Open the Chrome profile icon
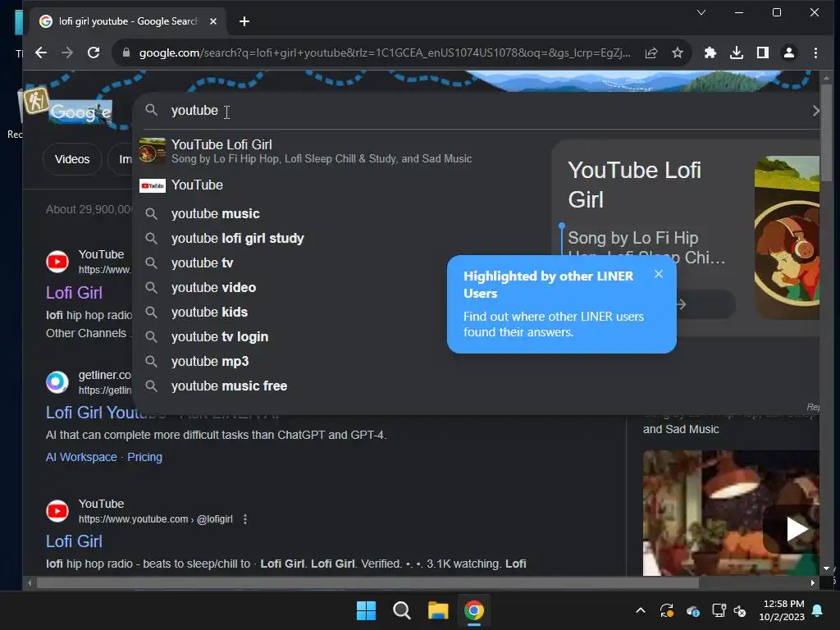The width and height of the screenshot is (840, 630). [789, 52]
